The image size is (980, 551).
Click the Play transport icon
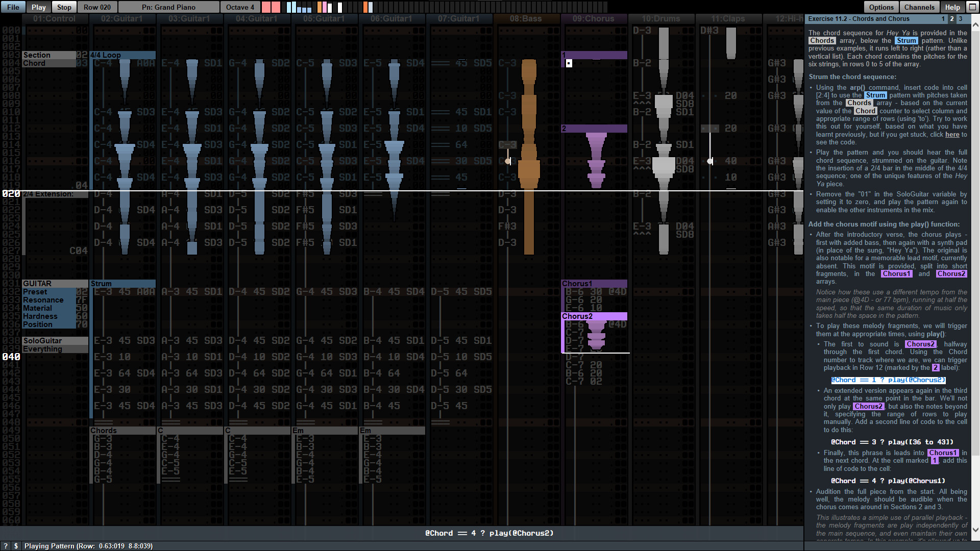(x=38, y=7)
